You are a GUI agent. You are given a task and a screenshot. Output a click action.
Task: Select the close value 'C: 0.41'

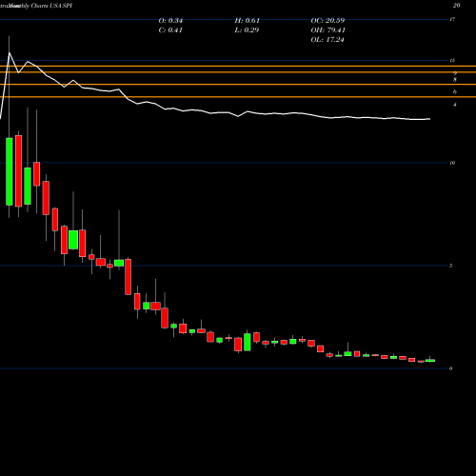[170, 30]
